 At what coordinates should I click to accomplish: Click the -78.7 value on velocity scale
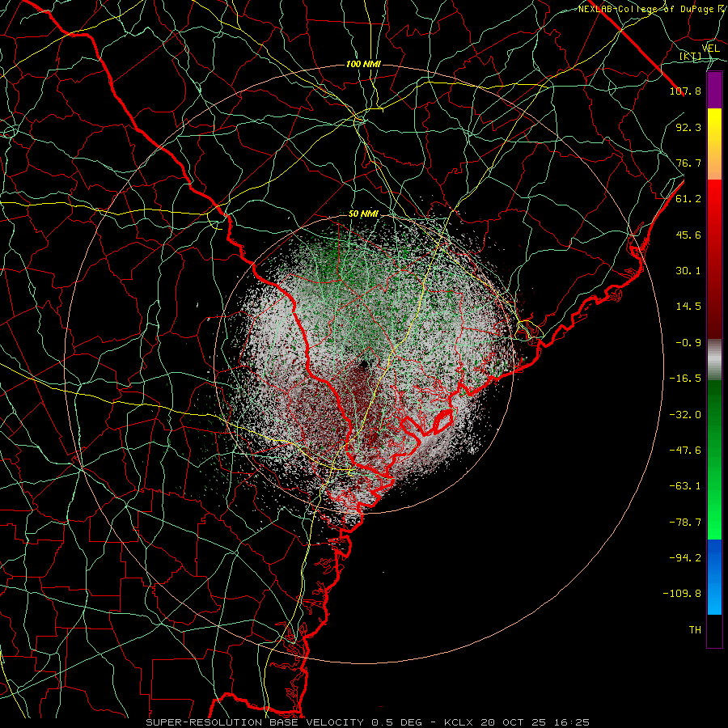coord(685,523)
